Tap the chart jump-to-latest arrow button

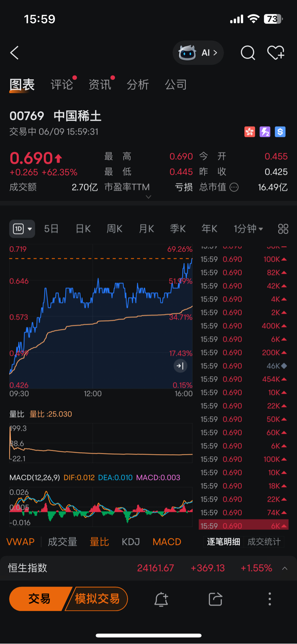(180, 366)
